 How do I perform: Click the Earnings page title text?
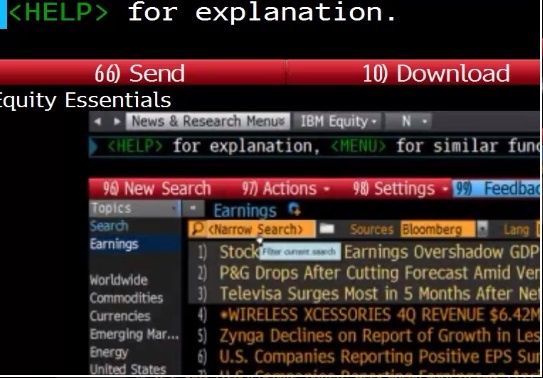pos(245,210)
